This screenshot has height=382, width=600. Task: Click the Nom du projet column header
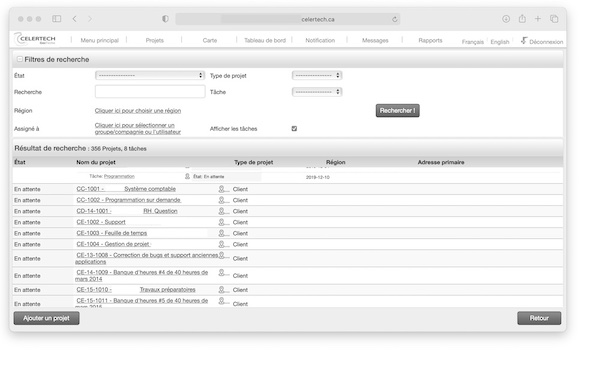point(96,162)
